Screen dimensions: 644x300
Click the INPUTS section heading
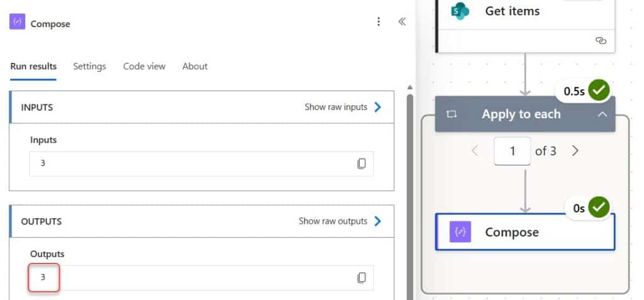point(37,108)
